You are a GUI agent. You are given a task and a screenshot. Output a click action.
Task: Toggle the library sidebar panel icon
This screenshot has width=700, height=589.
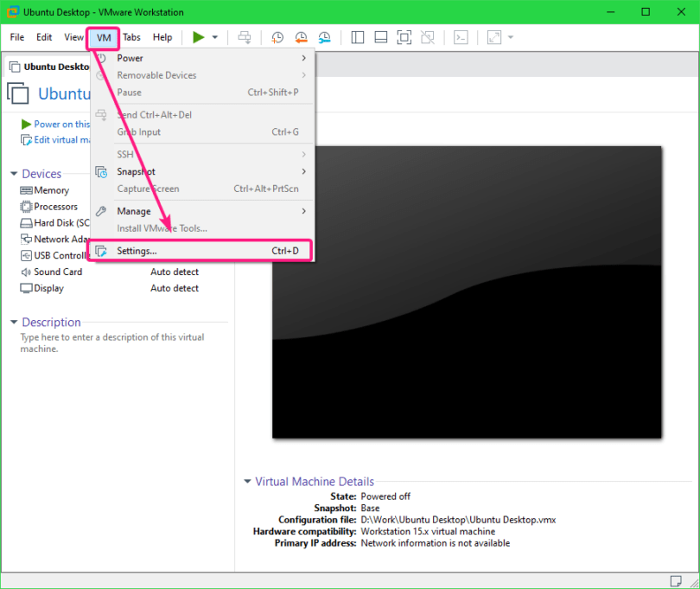[358, 37]
